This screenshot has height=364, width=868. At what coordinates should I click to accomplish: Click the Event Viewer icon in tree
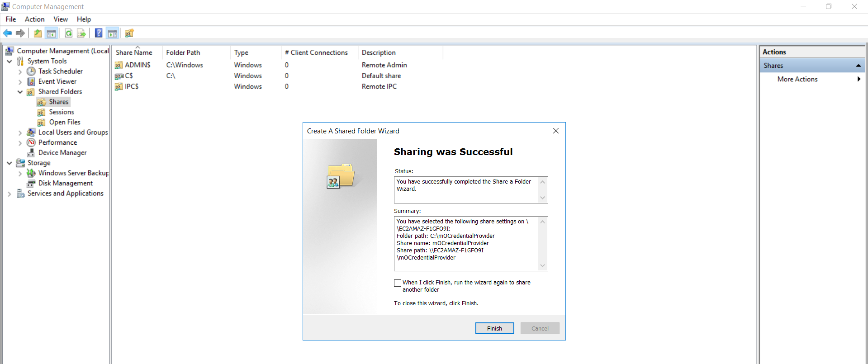point(31,81)
